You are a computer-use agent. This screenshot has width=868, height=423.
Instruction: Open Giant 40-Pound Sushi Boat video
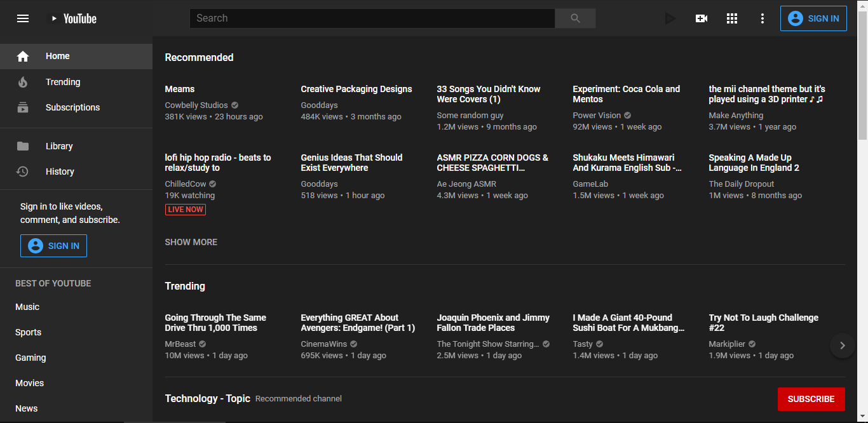click(x=628, y=323)
